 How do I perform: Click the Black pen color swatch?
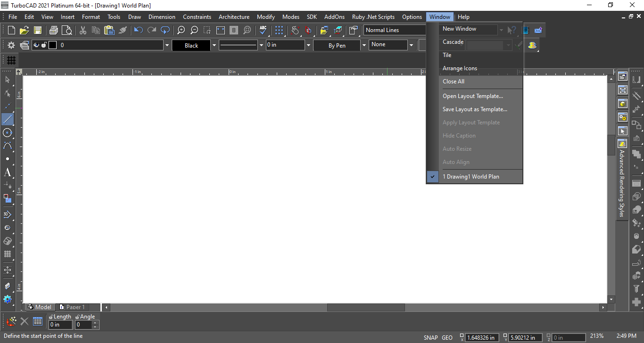(191, 46)
